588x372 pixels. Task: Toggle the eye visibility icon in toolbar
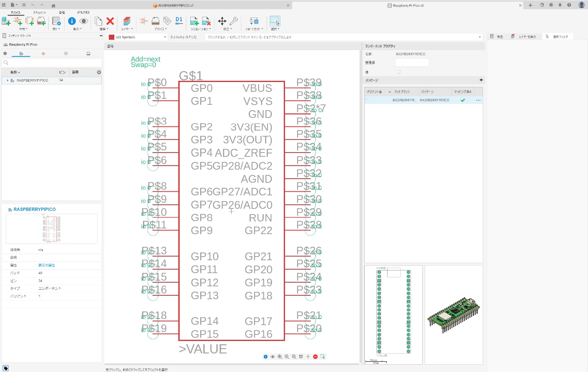[x=84, y=21]
